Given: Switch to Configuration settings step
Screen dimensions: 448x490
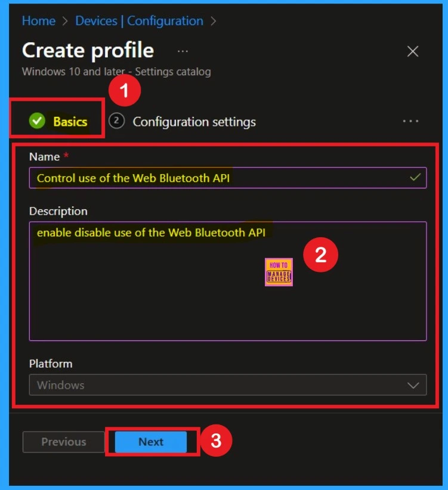Looking at the screenshot, I should tap(194, 122).
